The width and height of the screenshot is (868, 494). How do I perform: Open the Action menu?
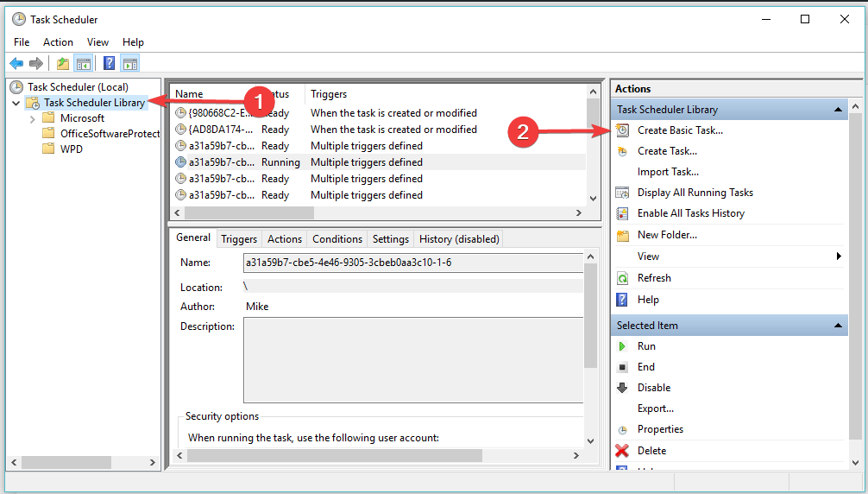58,42
